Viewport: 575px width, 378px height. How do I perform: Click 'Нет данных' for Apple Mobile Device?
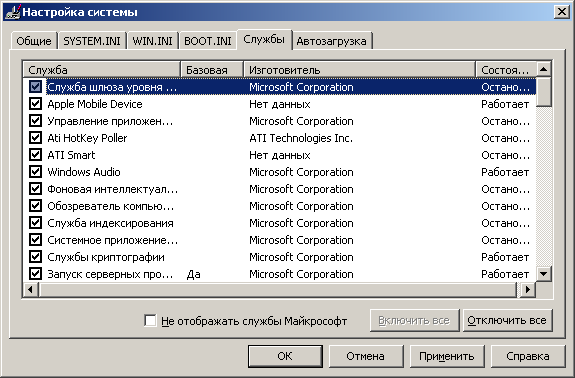280,104
